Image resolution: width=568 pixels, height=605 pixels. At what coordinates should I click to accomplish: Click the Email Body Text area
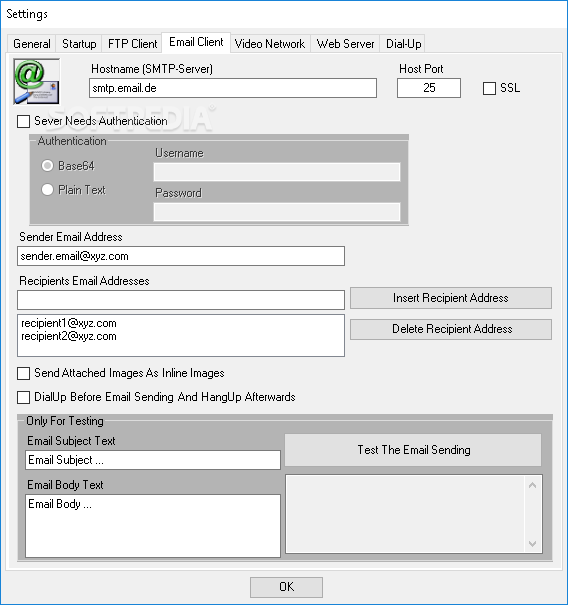click(x=153, y=526)
